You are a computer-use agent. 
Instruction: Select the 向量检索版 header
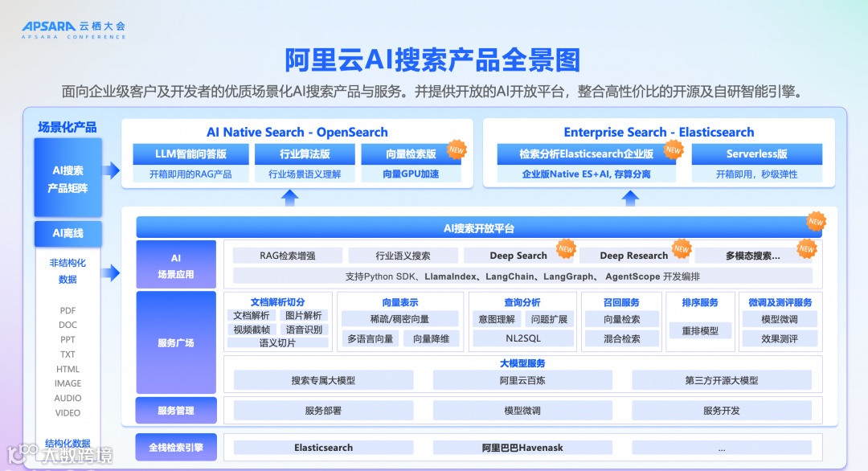pos(411,154)
